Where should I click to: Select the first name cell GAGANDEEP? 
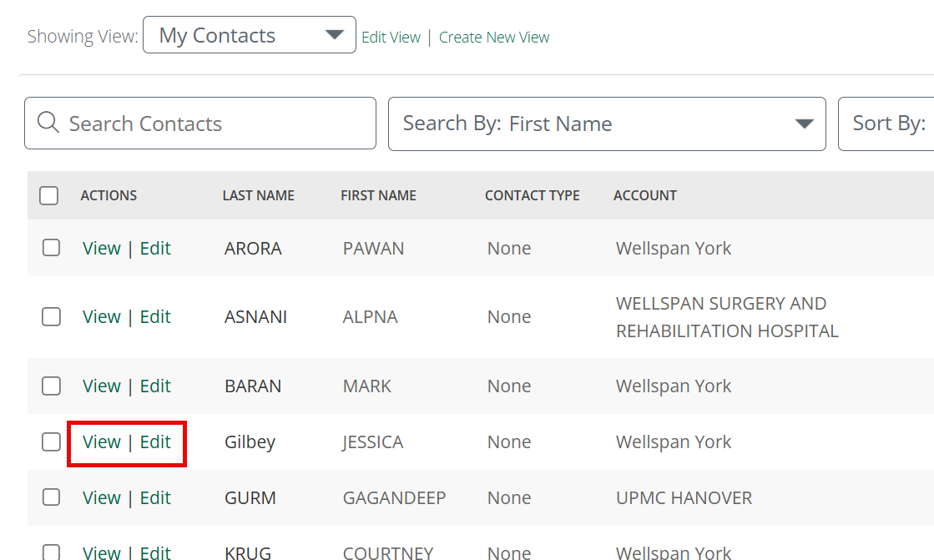(394, 497)
